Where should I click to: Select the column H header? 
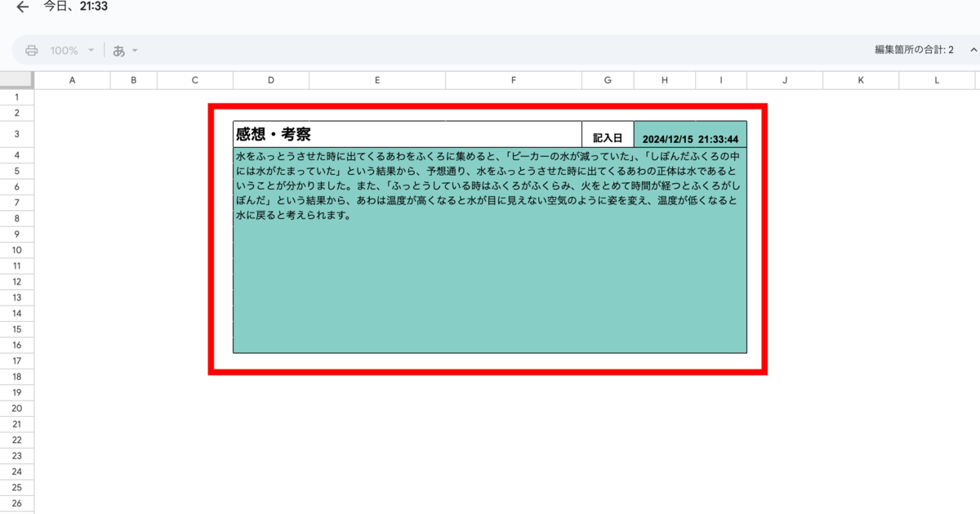tap(665, 80)
